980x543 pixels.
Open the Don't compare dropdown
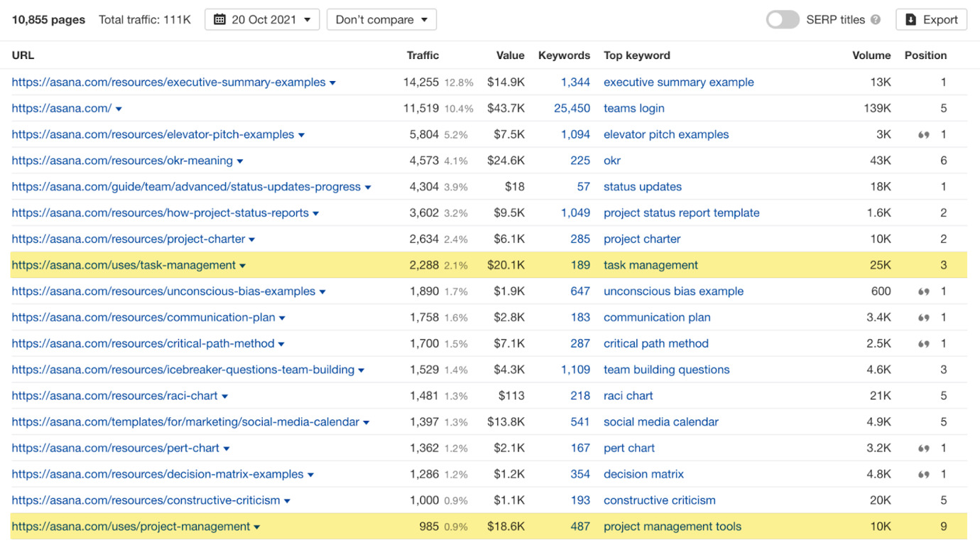pyautogui.click(x=381, y=20)
